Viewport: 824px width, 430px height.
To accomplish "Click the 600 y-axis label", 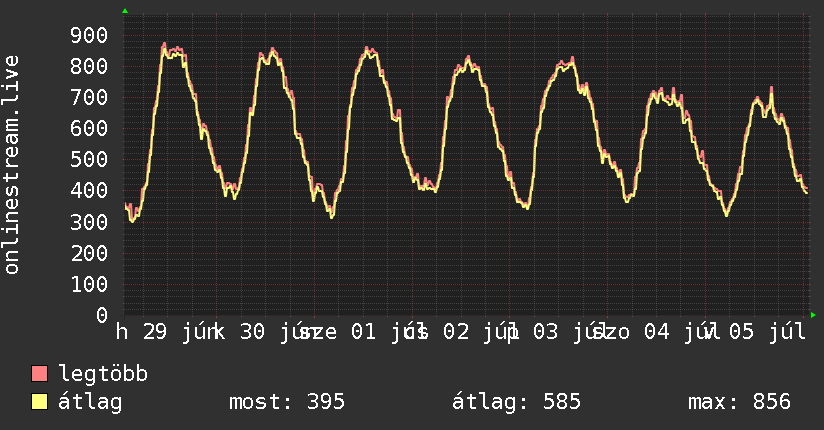I will pyautogui.click(x=89, y=128).
